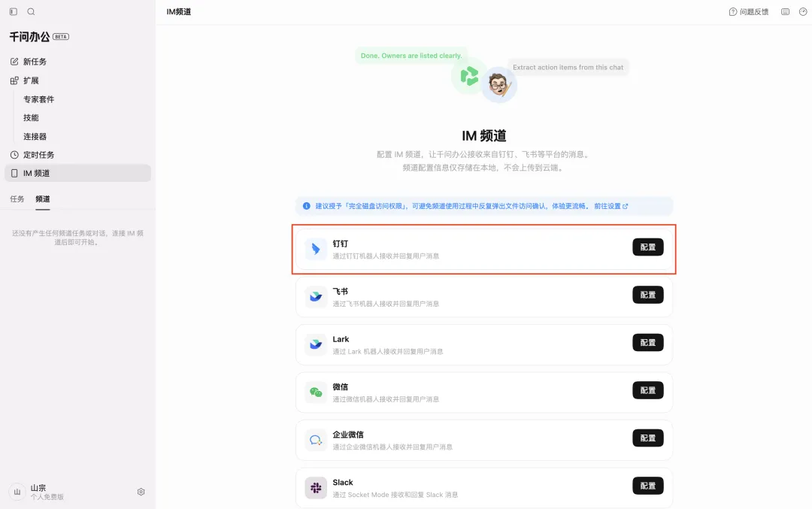Screen dimensions: 812x509
Task: Open 专家套件 in sidebar
Action: 39,99
